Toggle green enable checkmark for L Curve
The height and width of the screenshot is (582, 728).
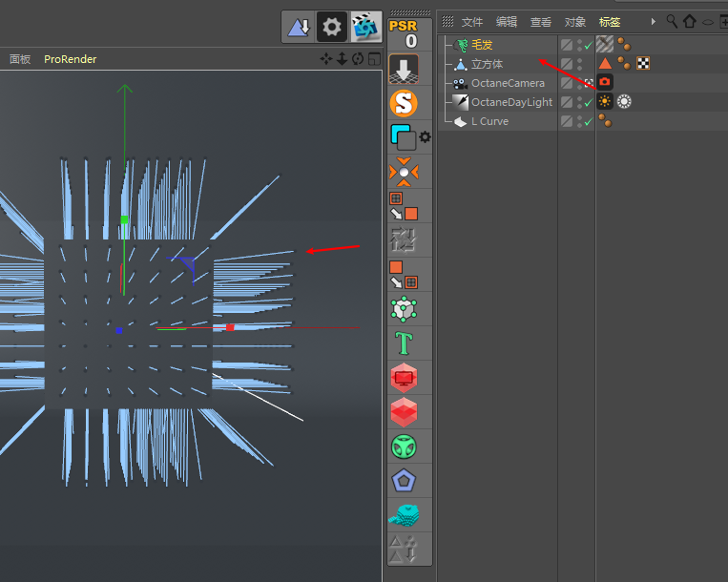pos(589,121)
